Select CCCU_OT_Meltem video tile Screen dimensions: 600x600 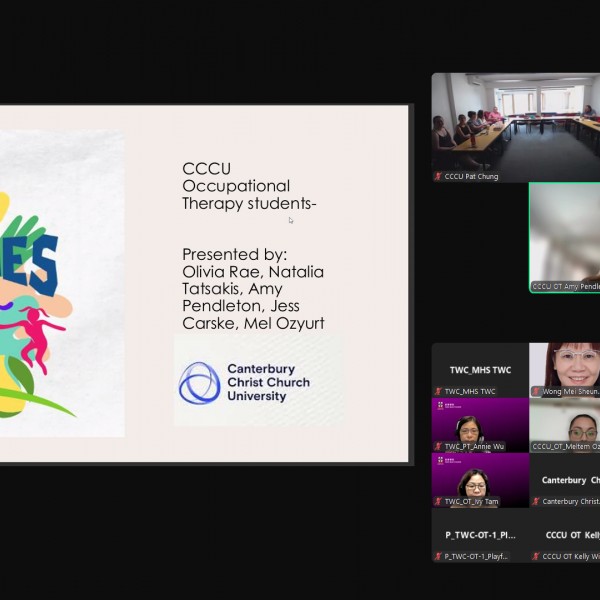pos(565,425)
